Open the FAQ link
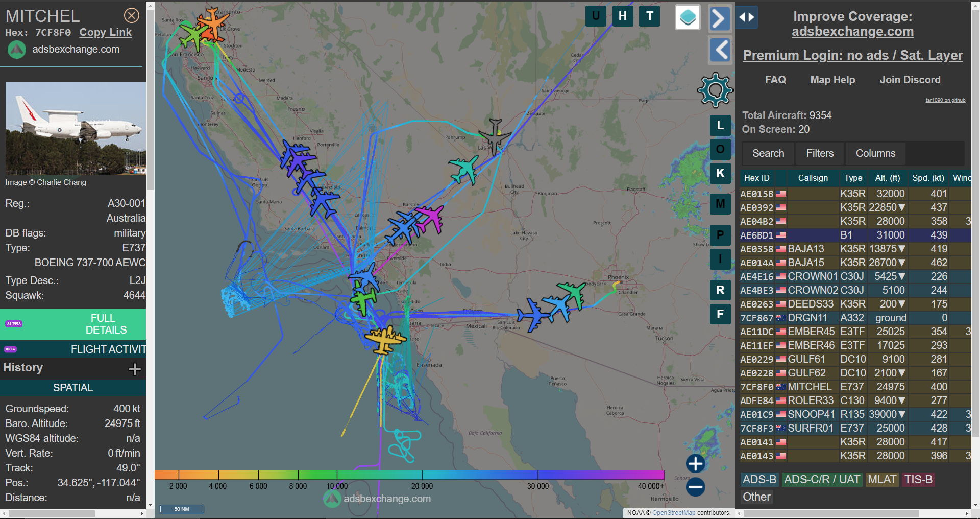The image size is (980, 519). pyautogui.click(x=775, y=80)
